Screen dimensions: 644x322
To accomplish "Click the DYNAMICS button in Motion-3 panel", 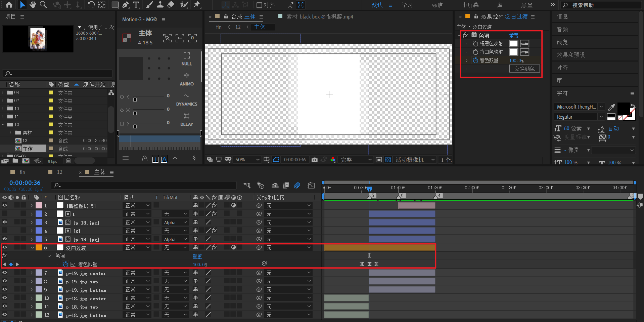I will click(187, 100).
